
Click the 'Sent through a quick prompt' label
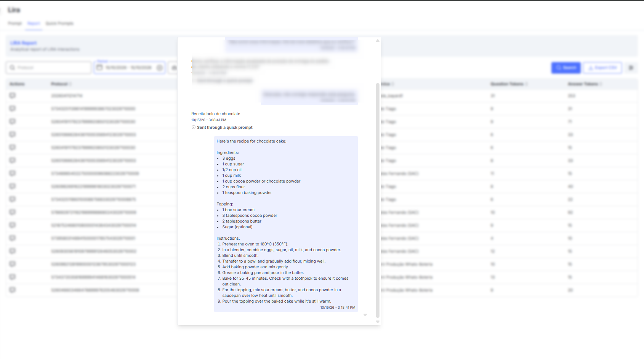click(x=225, y=128)
